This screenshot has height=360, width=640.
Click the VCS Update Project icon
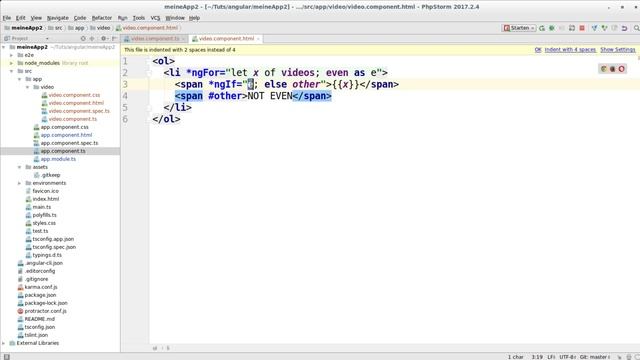594,28
